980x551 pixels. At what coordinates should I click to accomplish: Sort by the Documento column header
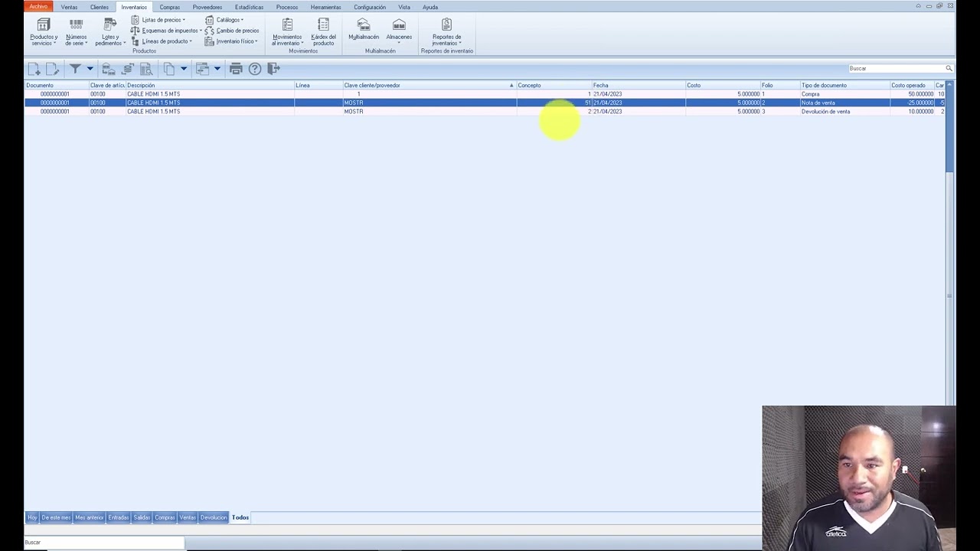[57, 85]
